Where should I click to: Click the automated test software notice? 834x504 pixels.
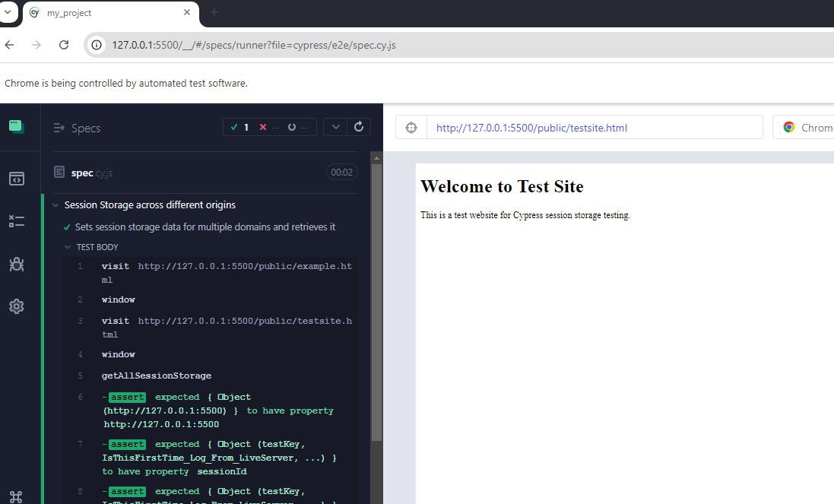(x=126, y=84)
